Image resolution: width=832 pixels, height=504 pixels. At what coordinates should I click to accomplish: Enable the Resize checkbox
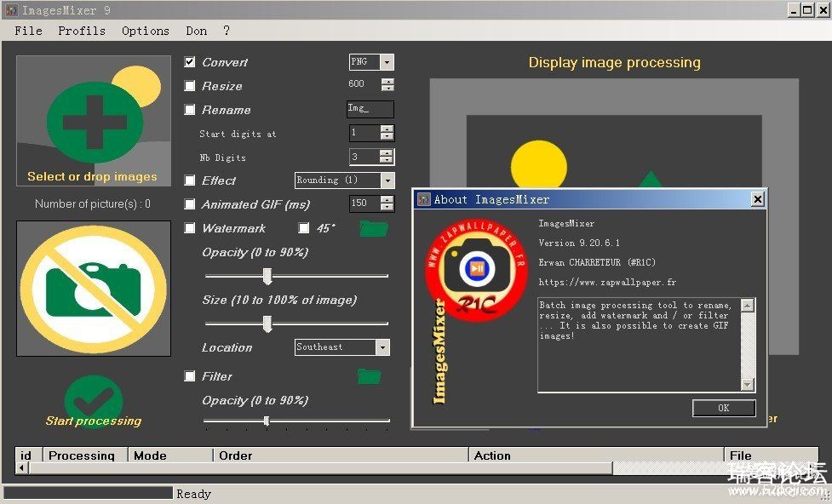[x=190, y=86]
